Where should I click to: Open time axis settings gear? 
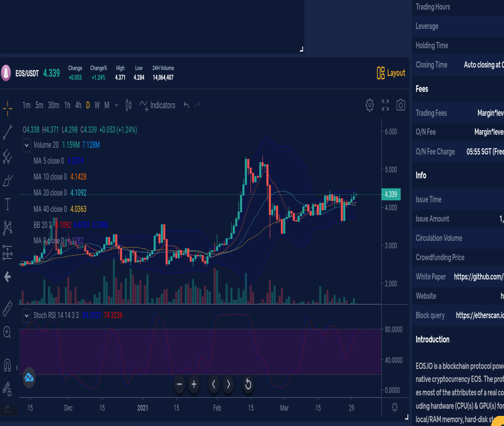395,407
